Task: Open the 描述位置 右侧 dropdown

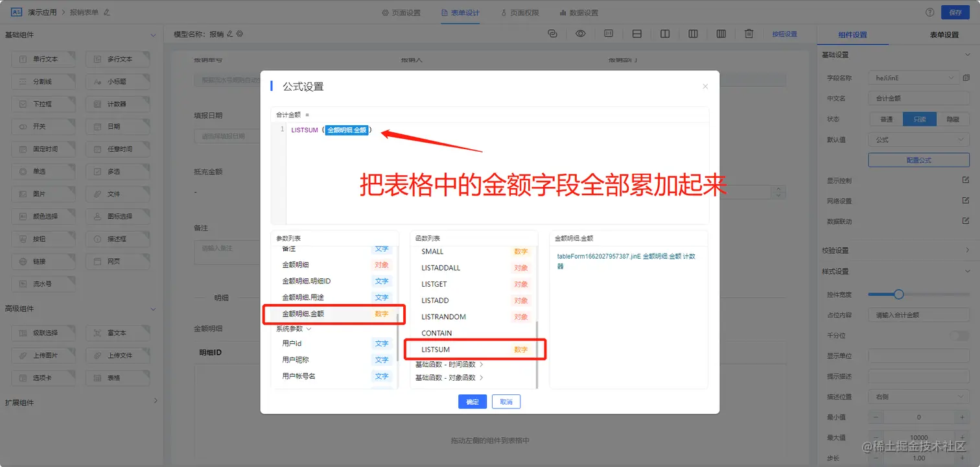Action: [919, 396]
